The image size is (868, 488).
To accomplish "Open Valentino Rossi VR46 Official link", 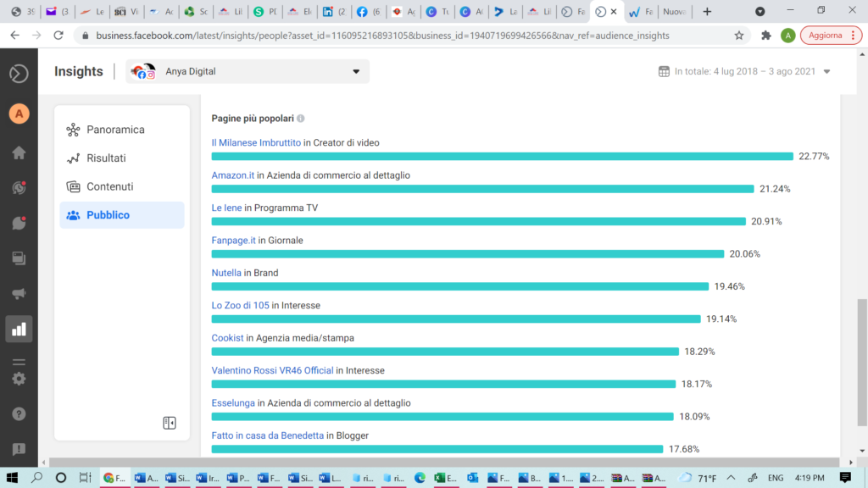I will tap(272, 371).
